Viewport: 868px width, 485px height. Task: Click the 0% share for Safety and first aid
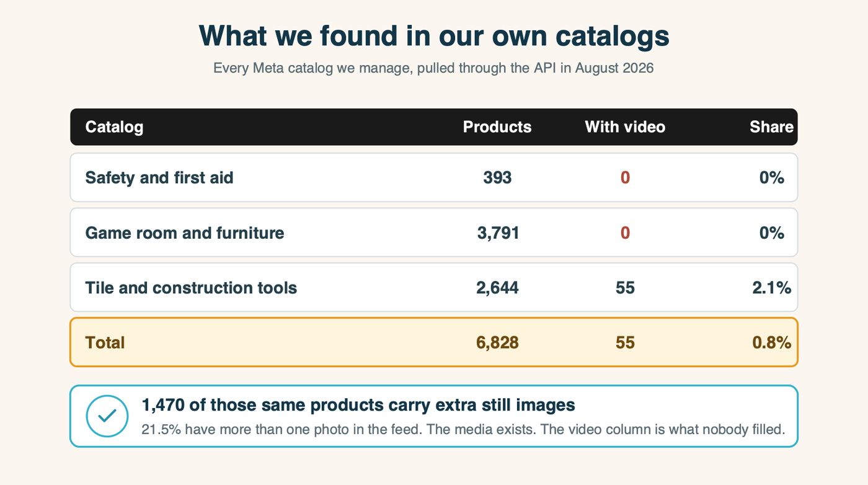click(x=772, y=178)
